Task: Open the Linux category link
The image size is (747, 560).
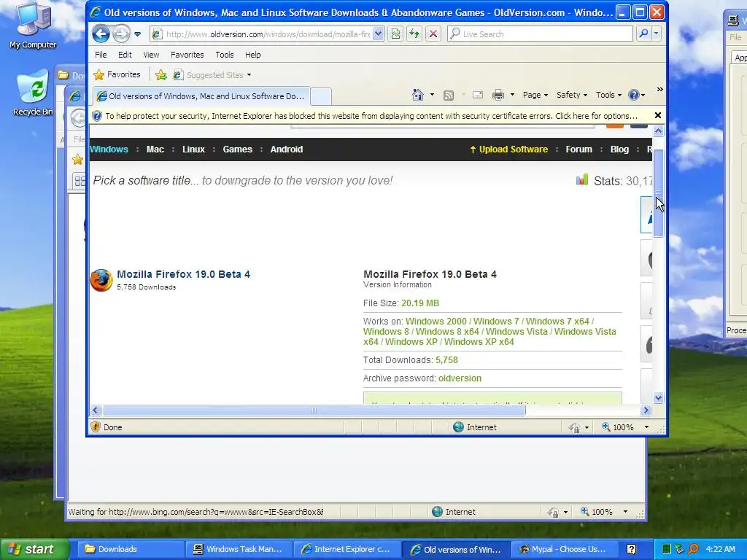Action: pyautogui.click(x=193, y=149)
